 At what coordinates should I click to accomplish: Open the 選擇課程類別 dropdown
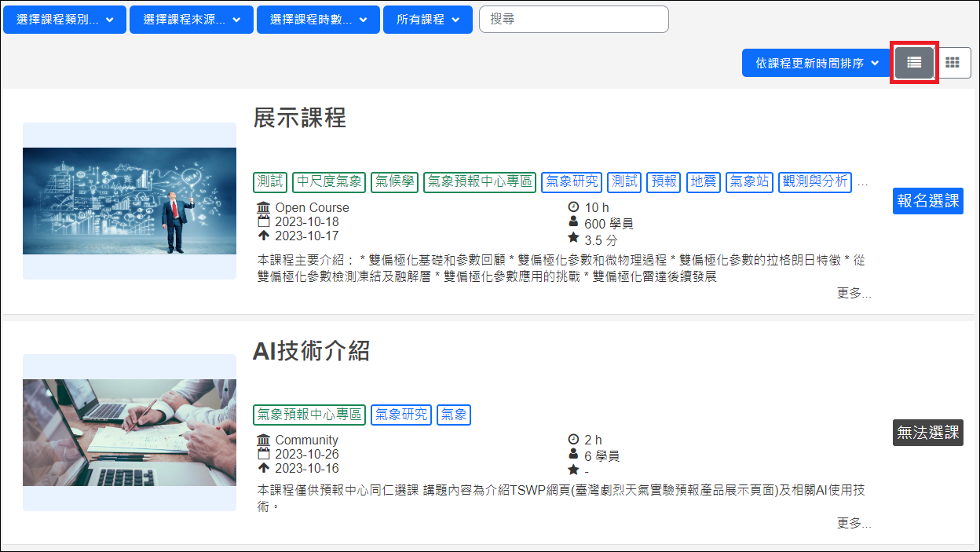[64, 20]
